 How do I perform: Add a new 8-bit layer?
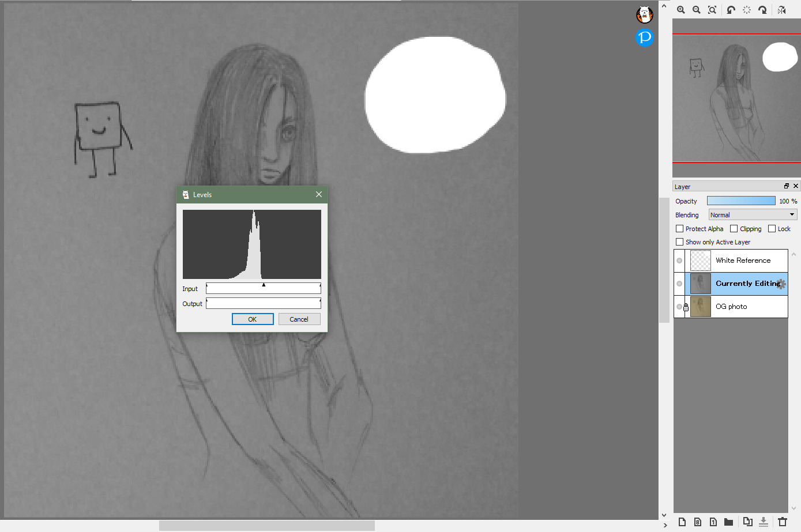pyautogui.click(x=698, y=522)
